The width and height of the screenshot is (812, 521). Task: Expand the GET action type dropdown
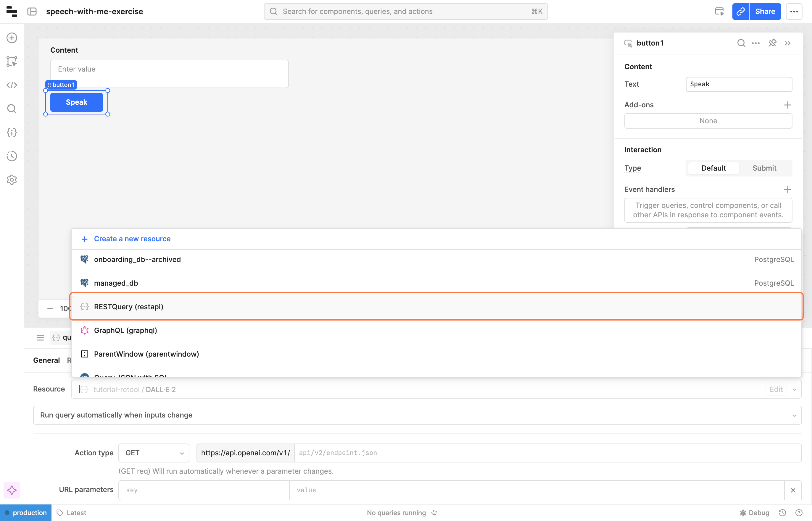tap(154, 453)
